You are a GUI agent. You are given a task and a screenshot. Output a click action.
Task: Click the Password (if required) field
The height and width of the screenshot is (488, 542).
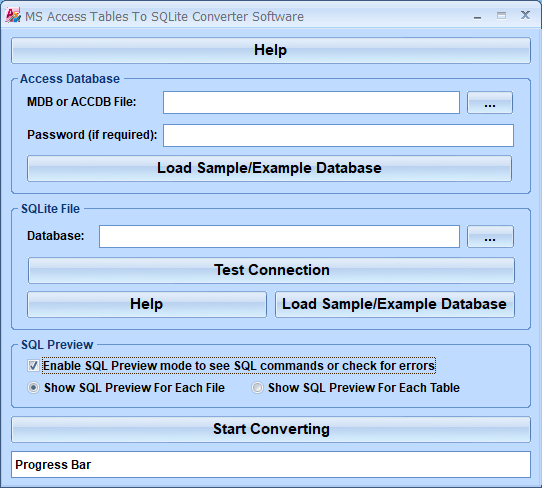click(338, 135)
